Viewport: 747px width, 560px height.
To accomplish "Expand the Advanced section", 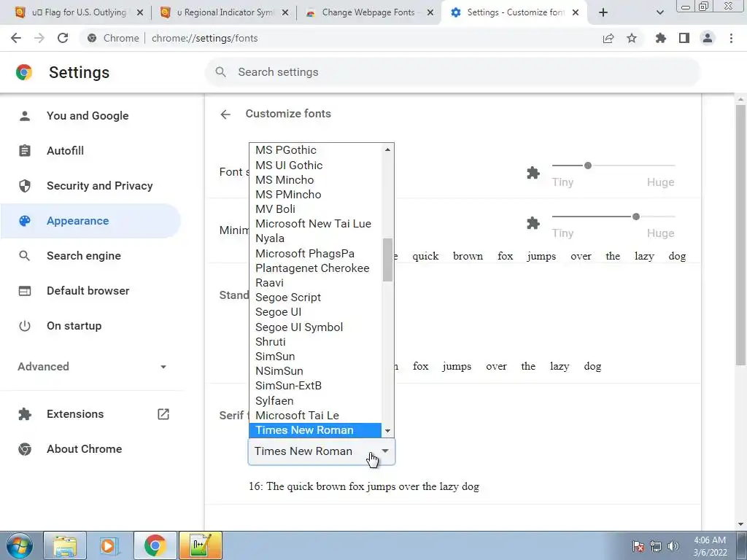I will click(x=92, y=367).
